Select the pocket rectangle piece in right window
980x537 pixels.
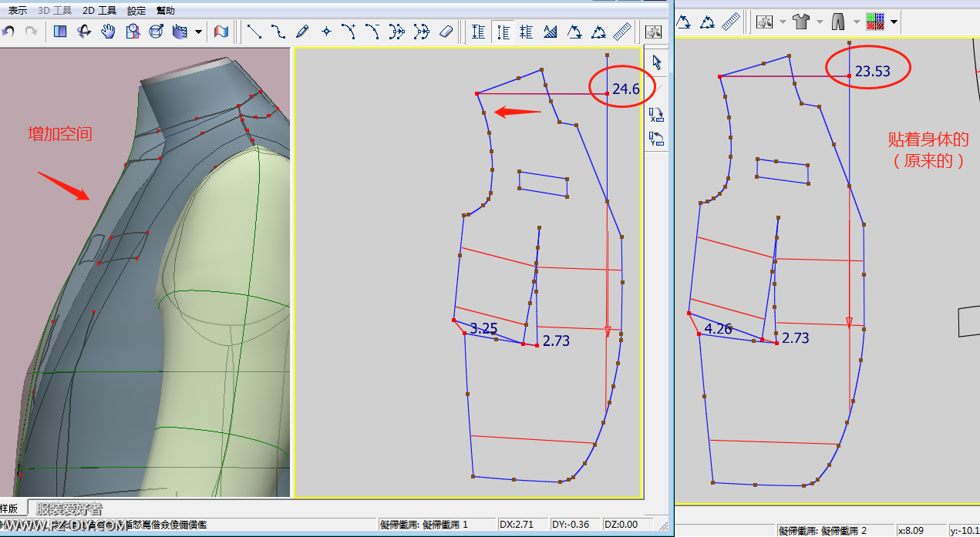click(x=783, y=170)
